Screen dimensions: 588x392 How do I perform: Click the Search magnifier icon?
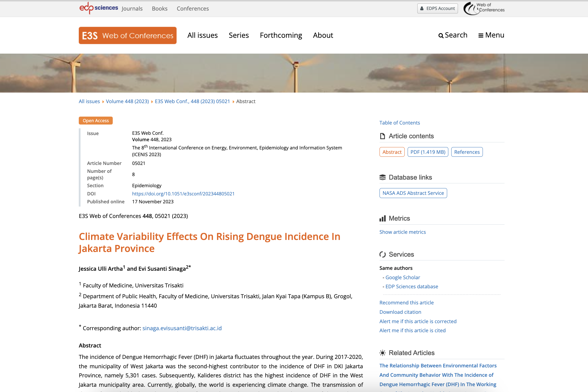point(441,36)
